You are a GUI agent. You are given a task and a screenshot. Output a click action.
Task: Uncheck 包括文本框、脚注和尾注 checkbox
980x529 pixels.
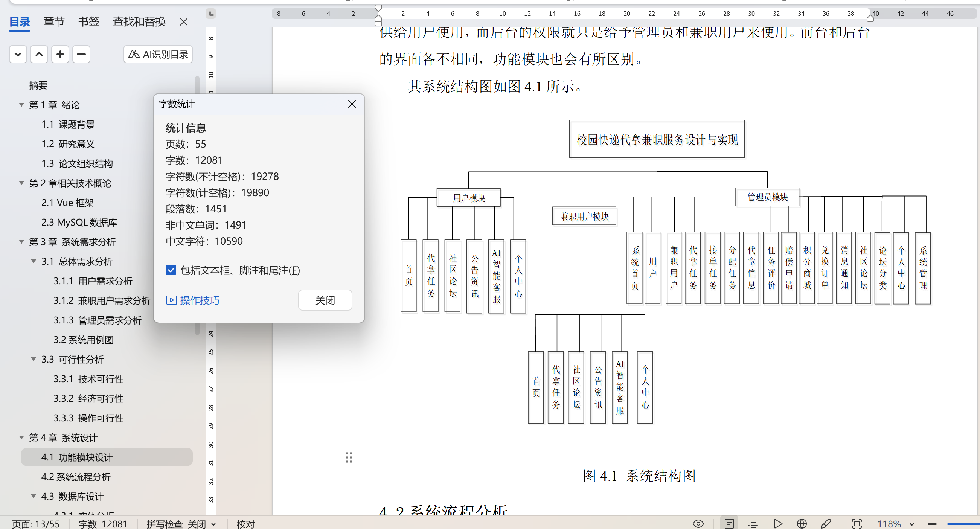171,270
